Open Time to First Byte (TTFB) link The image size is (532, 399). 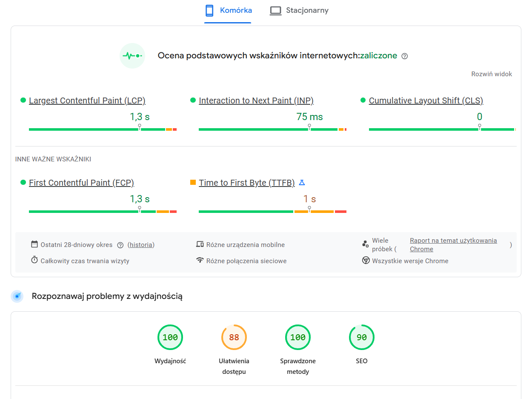click(246, 183)
